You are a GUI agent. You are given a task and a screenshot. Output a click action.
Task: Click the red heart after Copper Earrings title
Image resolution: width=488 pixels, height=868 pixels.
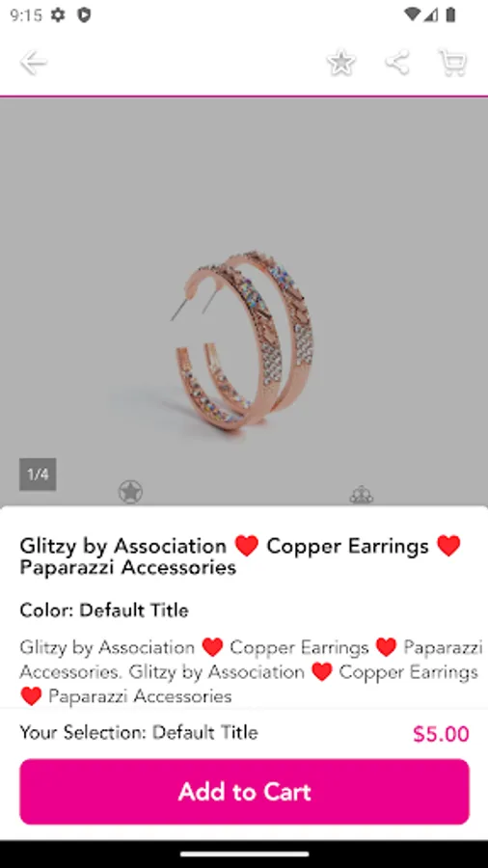pyautogui.click(x=448, y=547)
